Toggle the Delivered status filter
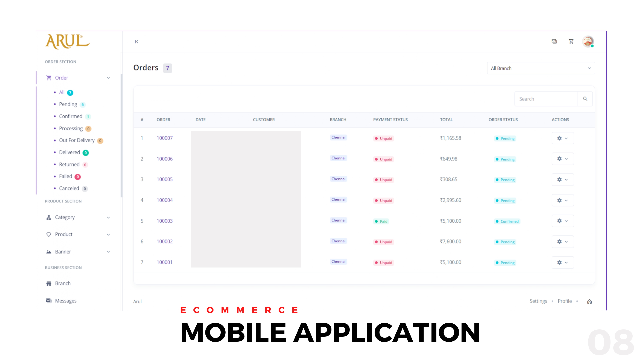644x362 pixels. click(x=69, y=152)
